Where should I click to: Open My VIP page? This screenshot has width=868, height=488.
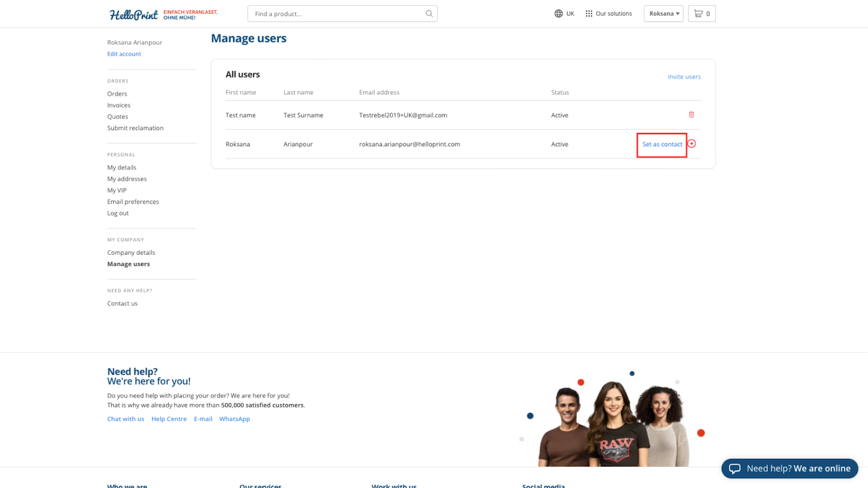[x=117, y=190]
